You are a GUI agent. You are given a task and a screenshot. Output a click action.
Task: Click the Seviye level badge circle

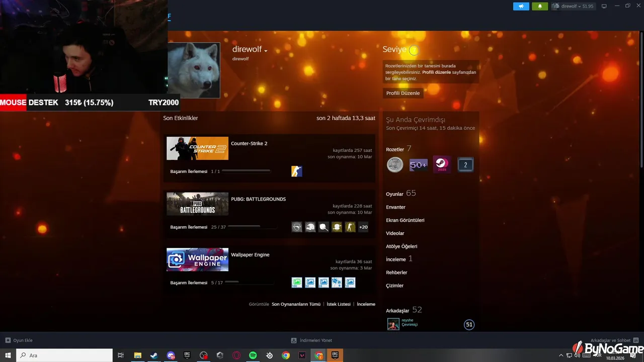(x=414, y=50)
